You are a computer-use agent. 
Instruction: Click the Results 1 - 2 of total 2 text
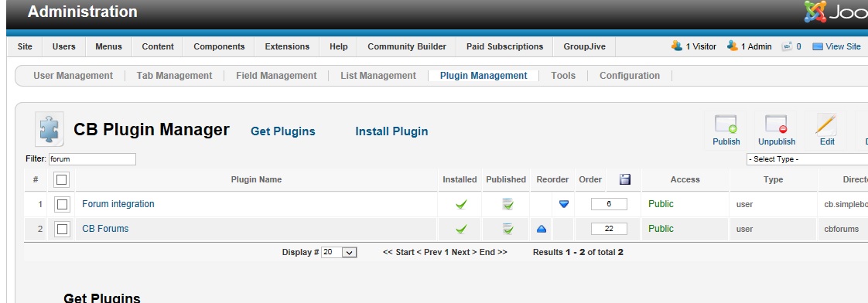578,252
